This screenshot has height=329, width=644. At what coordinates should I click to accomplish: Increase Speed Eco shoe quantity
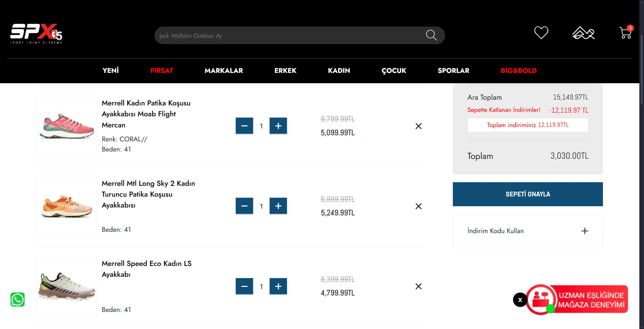tap(278, 286)
